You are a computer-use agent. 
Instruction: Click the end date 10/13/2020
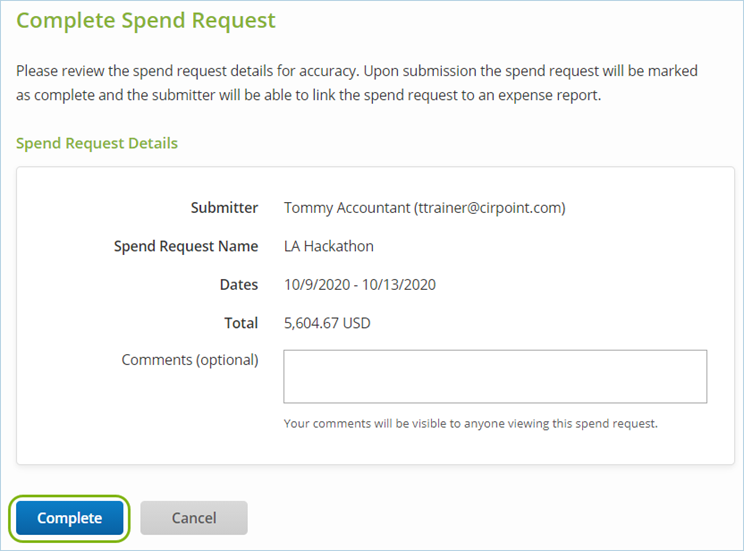click(x=400, y=285)
